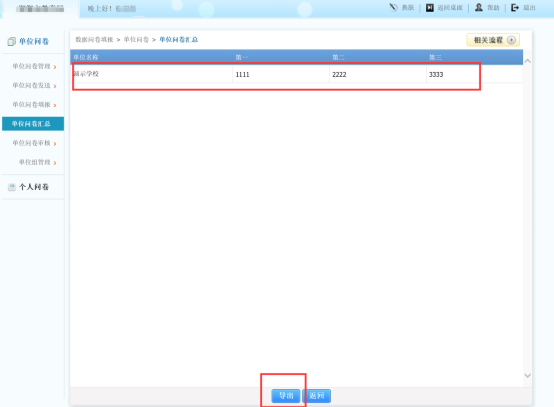Viewport: 554px width, 407px height.
Task: Click the table scrollbar up arrow
Action: (528, 61)
